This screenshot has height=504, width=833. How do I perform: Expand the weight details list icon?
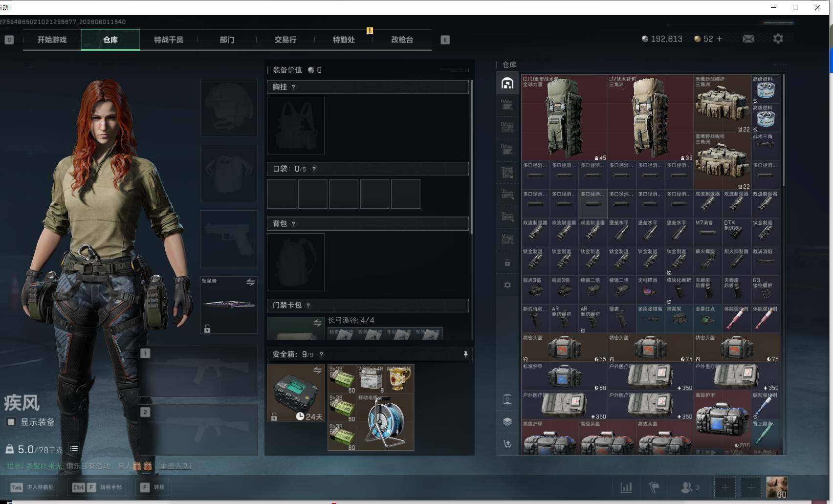click(x=74, y=448)
